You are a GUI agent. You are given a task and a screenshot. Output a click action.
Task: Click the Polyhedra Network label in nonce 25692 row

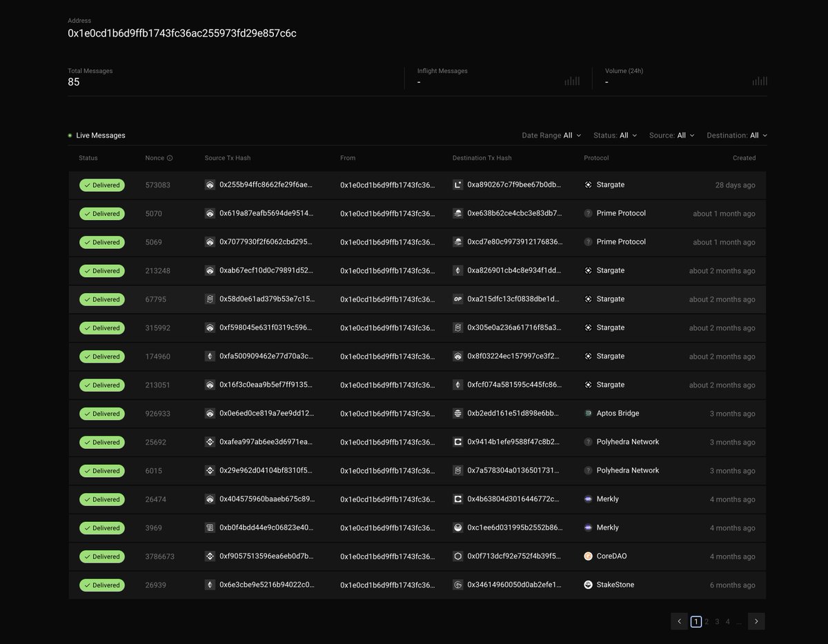(628, 442)
